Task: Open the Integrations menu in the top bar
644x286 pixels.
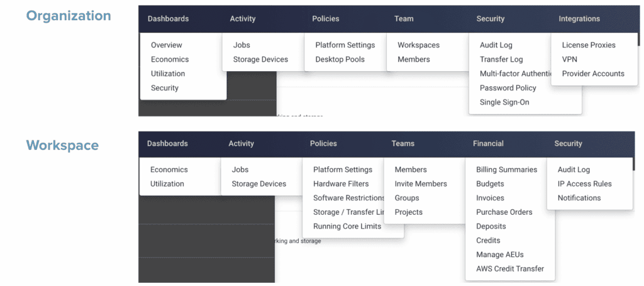Action: [x=579, y=19]
